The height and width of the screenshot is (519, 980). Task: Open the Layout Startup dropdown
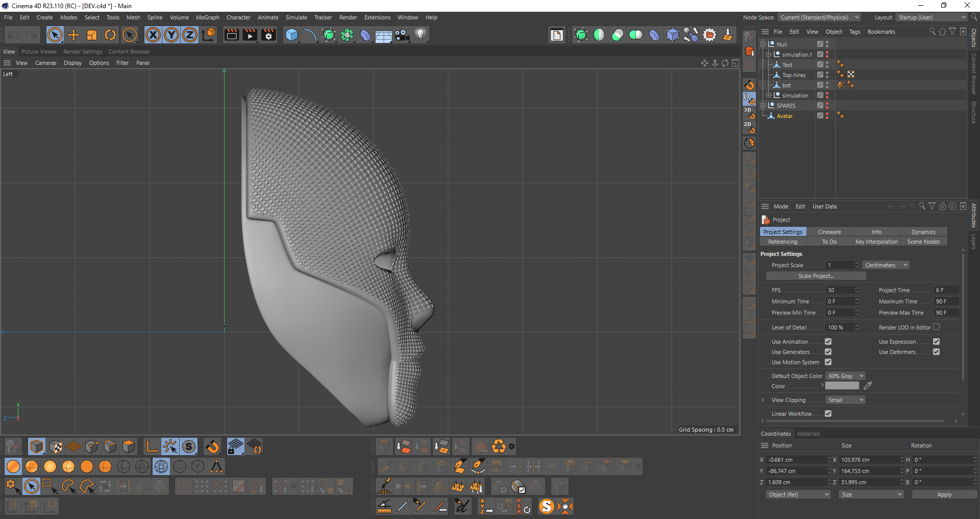[932, 17]
